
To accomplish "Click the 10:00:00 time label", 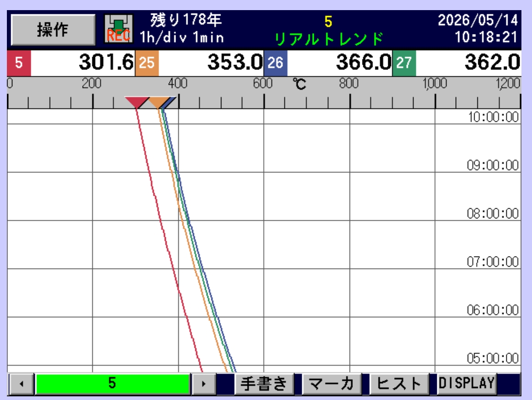I will [x=493, y=117].
